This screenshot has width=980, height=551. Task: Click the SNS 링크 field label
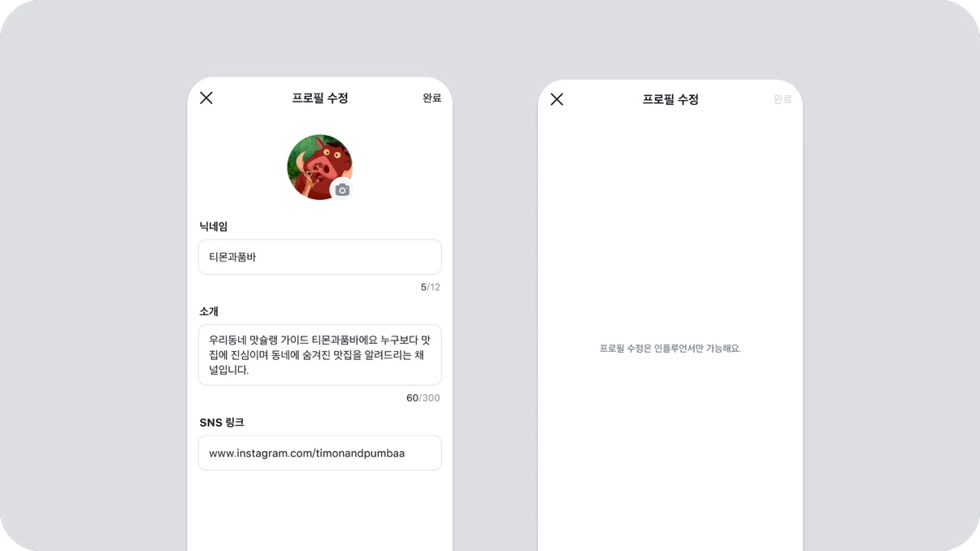click(x=222, y=423)
